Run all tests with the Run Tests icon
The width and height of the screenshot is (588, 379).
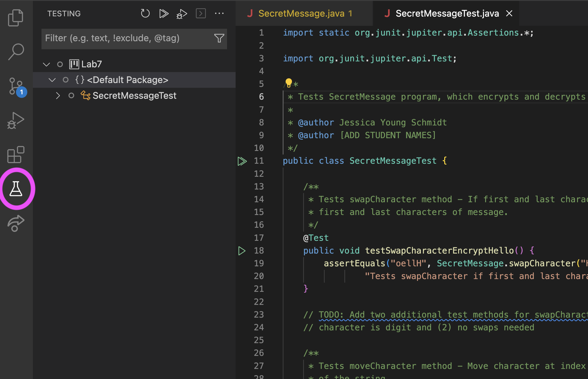click(164, 13)
